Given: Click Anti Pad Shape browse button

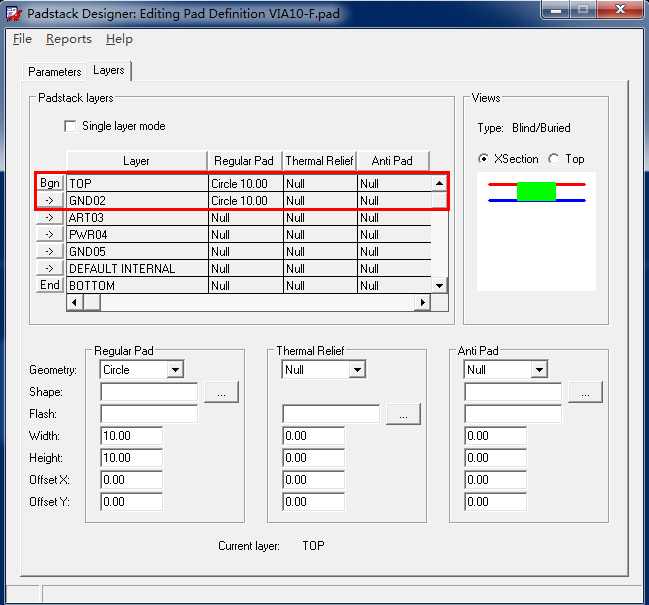Looking at the screenshot, I should point(585,392).
